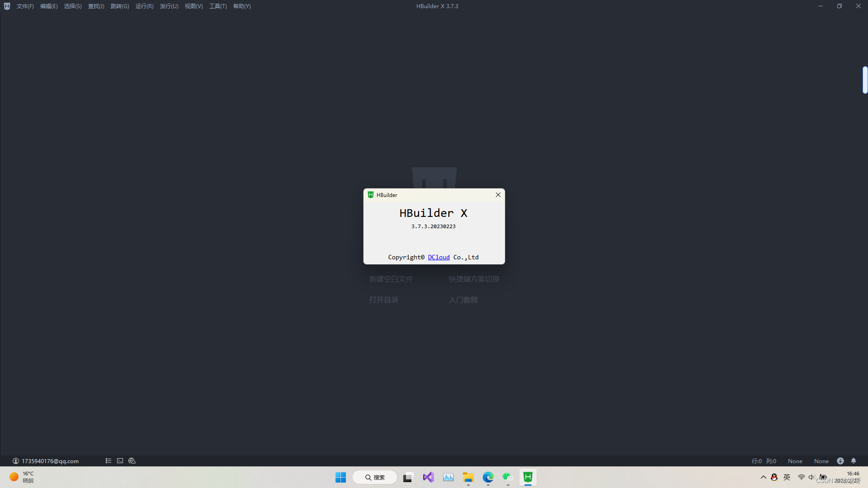Open the notification bell icon
The image size is (868, 488).
(x=854, y=461)
